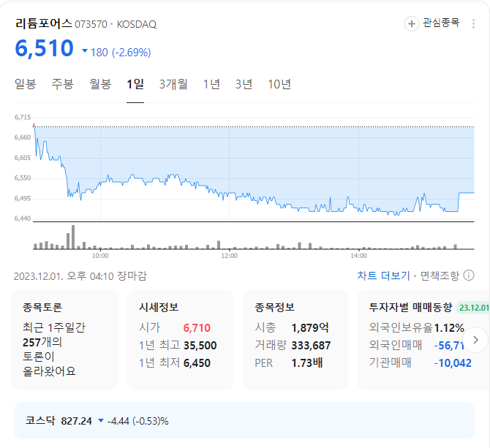Switch to the 10년 chart tab
This screenshot has height=448, width=490.
click(x=279, y=84)
